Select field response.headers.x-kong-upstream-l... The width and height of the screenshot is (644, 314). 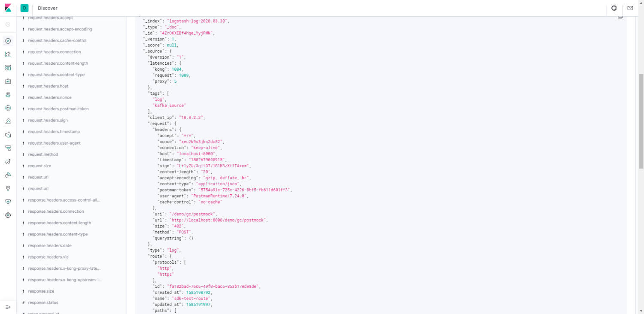tap(65, 280)
